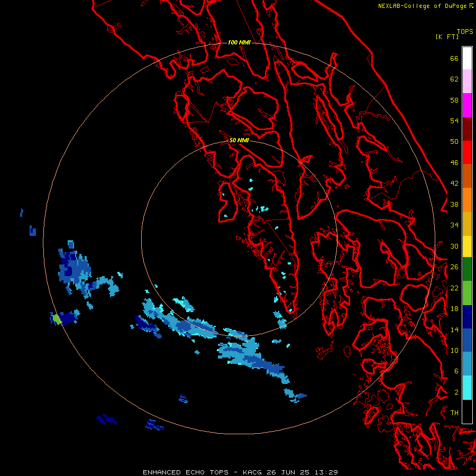Click the "100 NMI" range ring label
The image size is (476, 476).
tap(239, 42)
